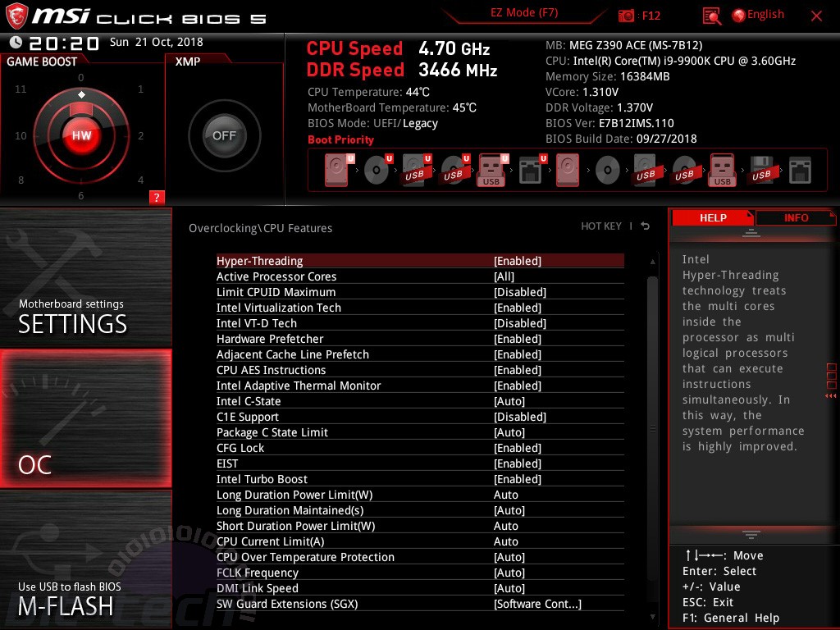The image size is (840, 630).
Task: Click the scroll down arrow of settings list
Action: [x=652, y=617]
